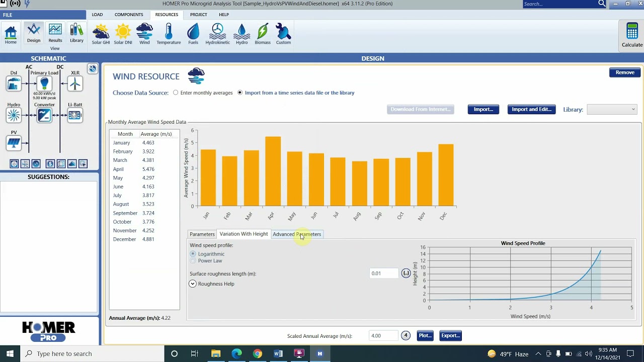Switch to the LOAD ribbon tab
The height and width of the screenshot is (362, 644).
coord(97,15)
